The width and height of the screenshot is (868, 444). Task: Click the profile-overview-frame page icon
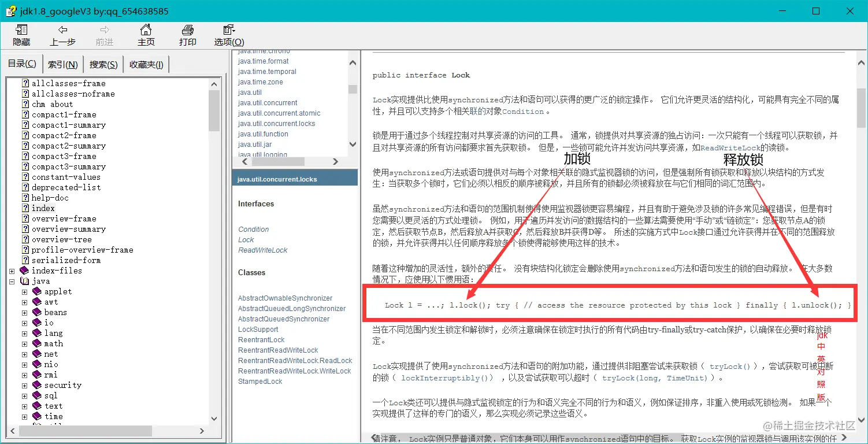click(x=25, y=250)
